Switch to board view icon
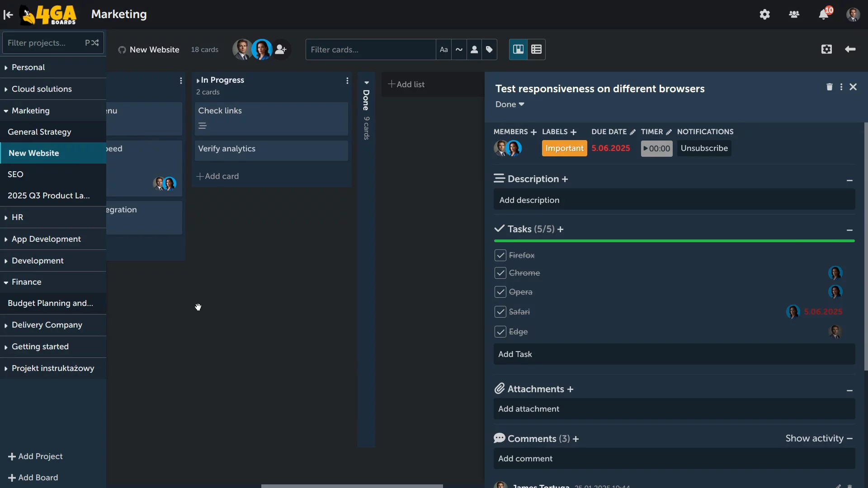Image resolution: width=868 pixels, height=488 pixels. [x=518, y=49]
